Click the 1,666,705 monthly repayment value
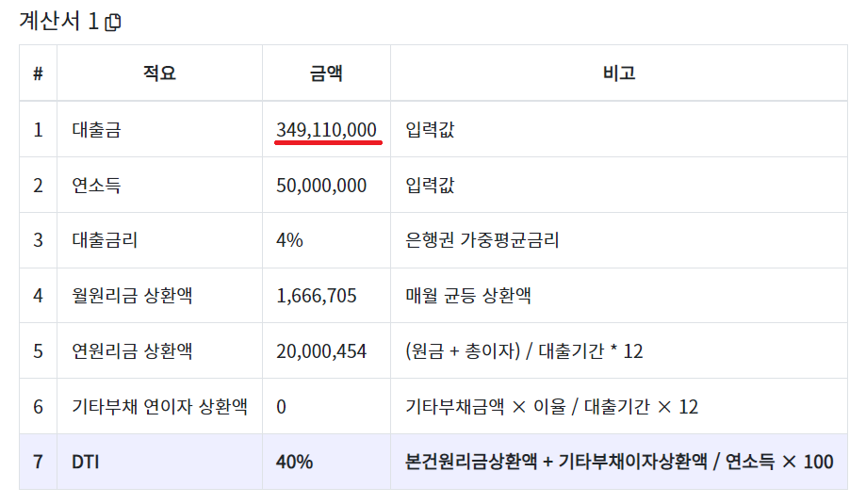866x504 pixels. click(317, 296)
